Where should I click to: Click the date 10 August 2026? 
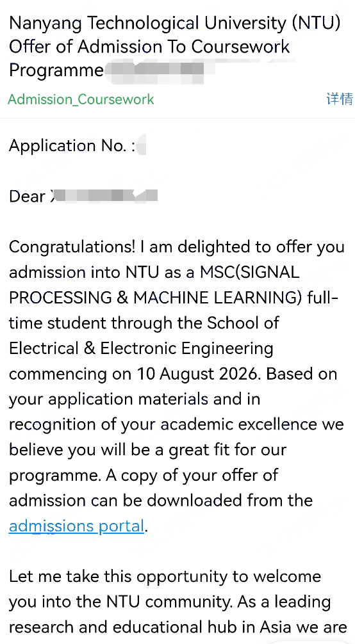197,374
